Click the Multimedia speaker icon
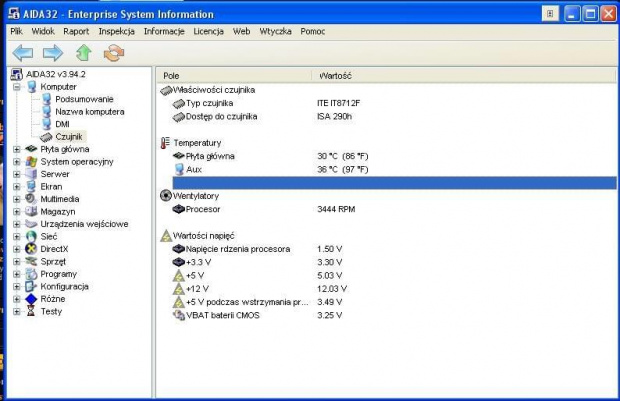 click(31, 199)
